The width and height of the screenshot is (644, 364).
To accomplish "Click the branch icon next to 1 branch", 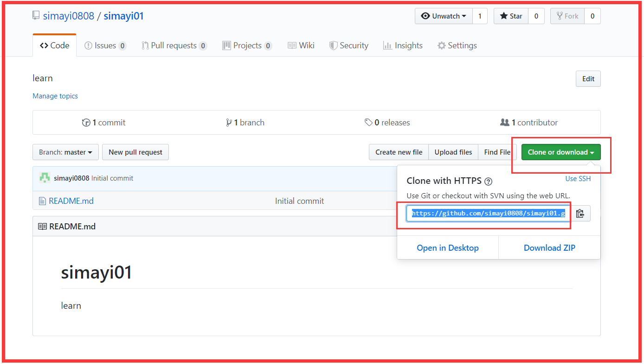I will click(x=229, y=123).
